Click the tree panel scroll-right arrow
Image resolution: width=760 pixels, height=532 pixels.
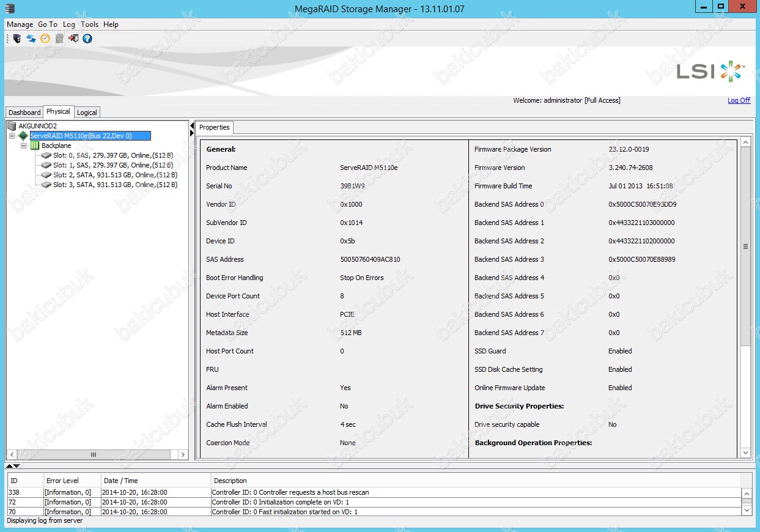click(183, 454)
